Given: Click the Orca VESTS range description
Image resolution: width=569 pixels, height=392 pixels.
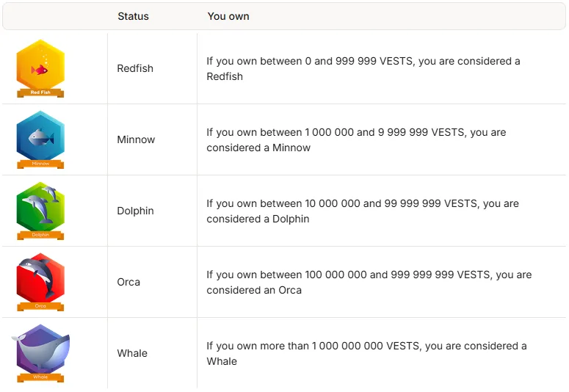Looking at the screenshot, I should (369, 282).
